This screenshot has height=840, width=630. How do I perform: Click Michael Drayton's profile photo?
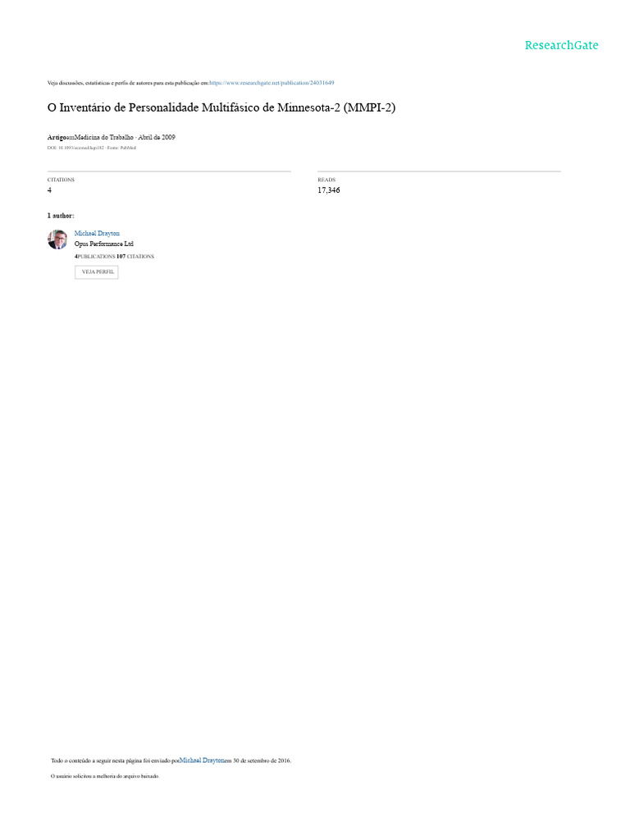click(57, 240)
